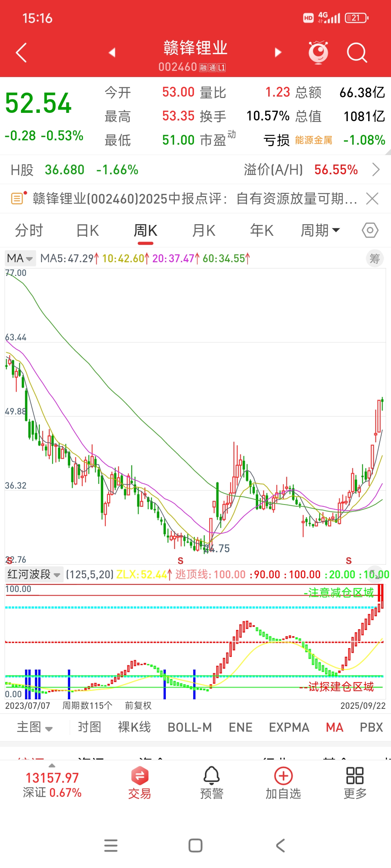Viewport: 391px width, 868px height.
Task: Switch to 分时 chart tab
Action: pyautogui.click(x=29, y=230)
